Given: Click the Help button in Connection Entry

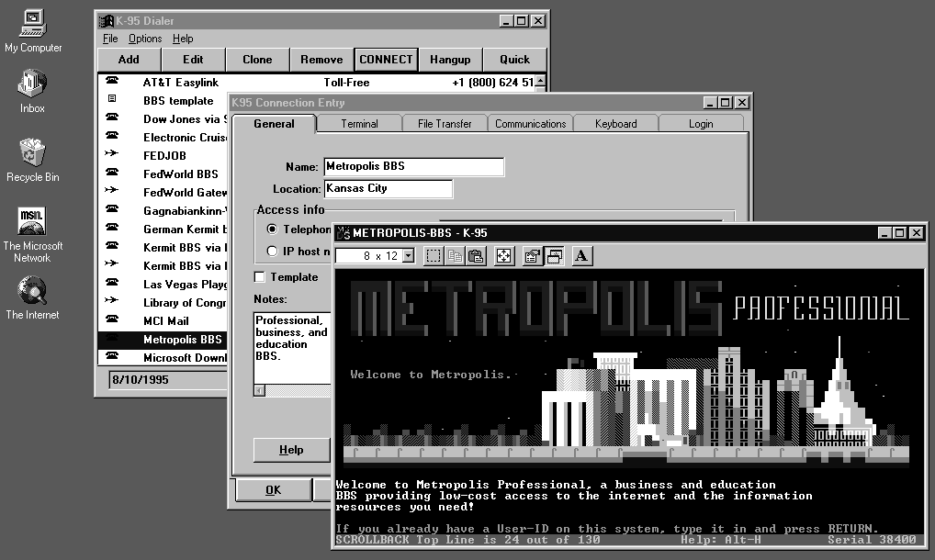Looking at the screenshot, I should coord(291,450).
